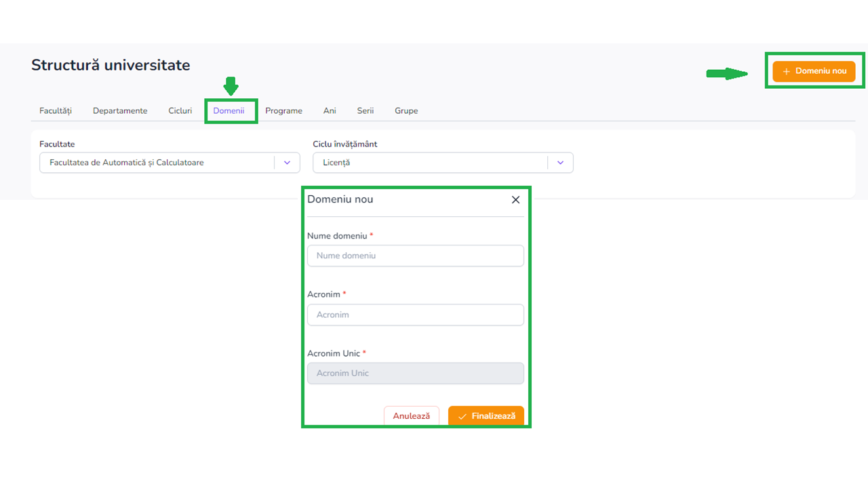Switch to the Ani tab
The width and height of the screenshot is (868, 488).
click(330, 110)
